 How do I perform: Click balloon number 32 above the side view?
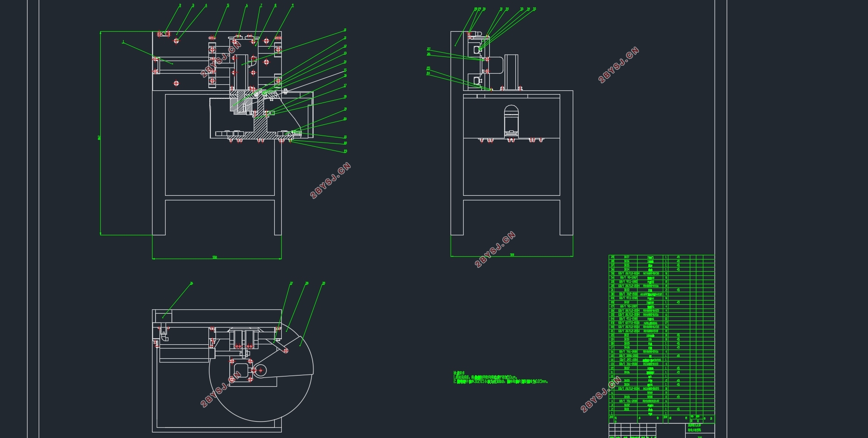507,9
